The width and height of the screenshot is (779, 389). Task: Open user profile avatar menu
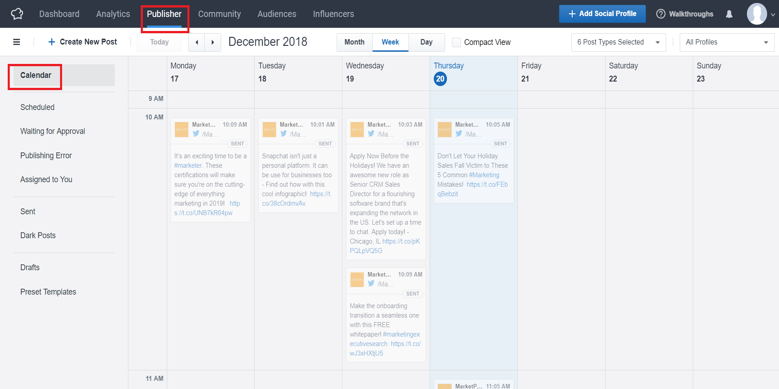tap(757, 14)
